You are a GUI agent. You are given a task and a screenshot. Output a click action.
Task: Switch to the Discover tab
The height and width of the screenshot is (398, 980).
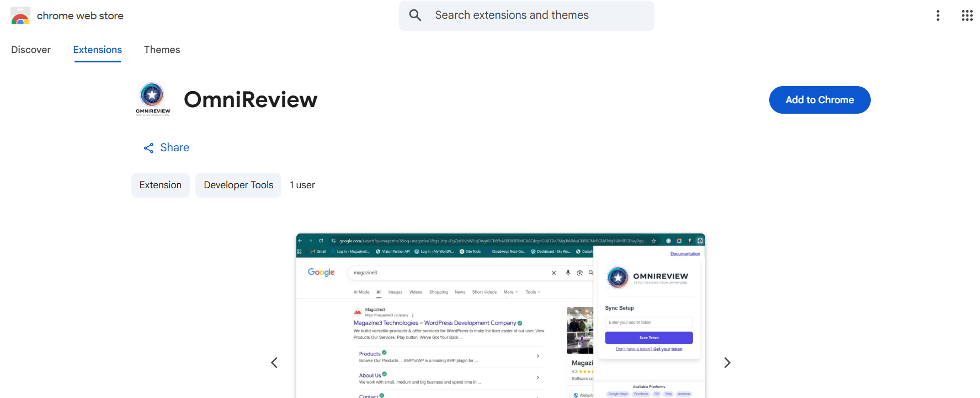(31, 50)
